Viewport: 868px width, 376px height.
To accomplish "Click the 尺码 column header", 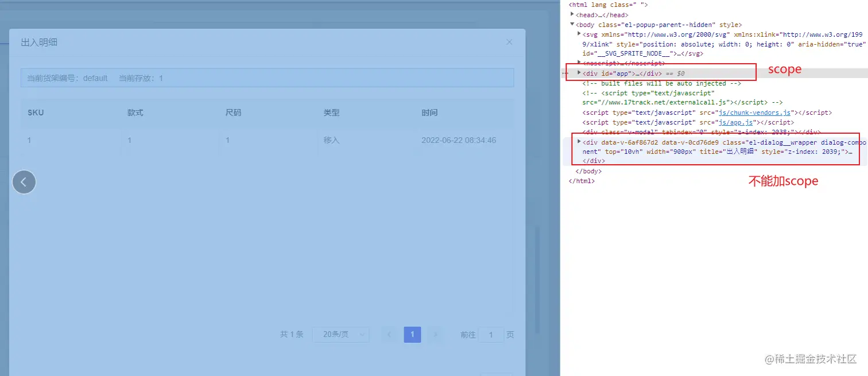I will (233, 113).
